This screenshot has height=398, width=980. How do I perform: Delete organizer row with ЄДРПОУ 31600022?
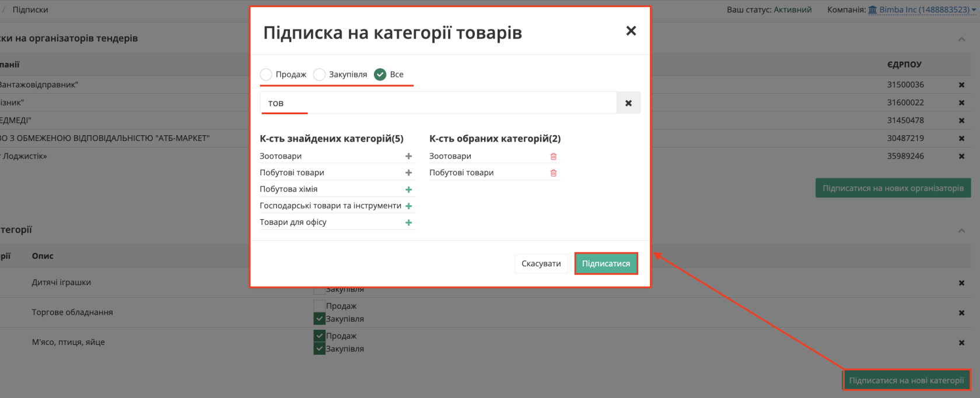click(x=961, y=103)
